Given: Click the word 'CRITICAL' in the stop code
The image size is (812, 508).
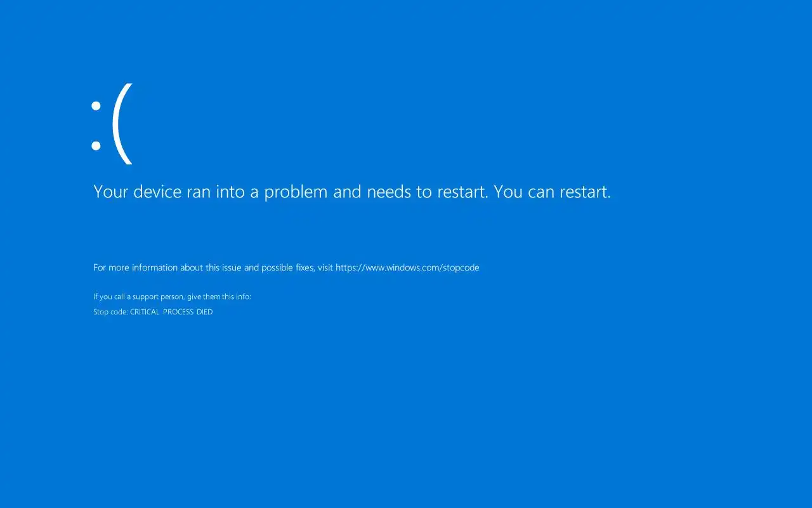Looking at the screenshot, I should coord(145,312).
